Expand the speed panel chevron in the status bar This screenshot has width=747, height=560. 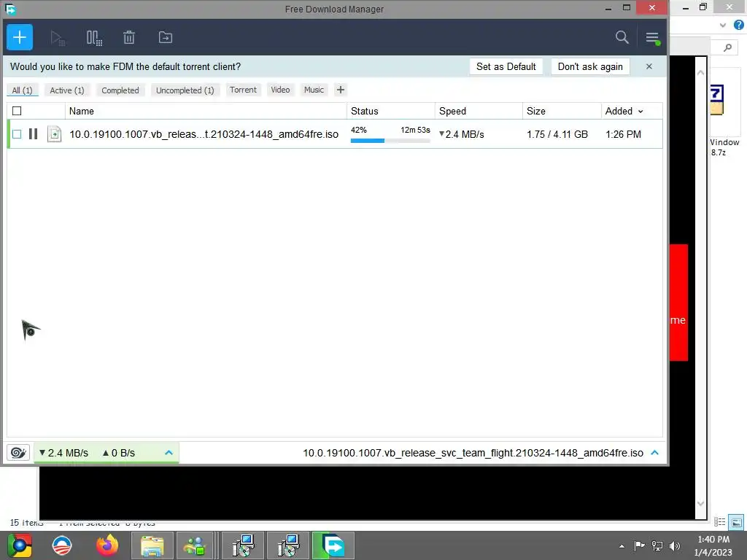169,452
